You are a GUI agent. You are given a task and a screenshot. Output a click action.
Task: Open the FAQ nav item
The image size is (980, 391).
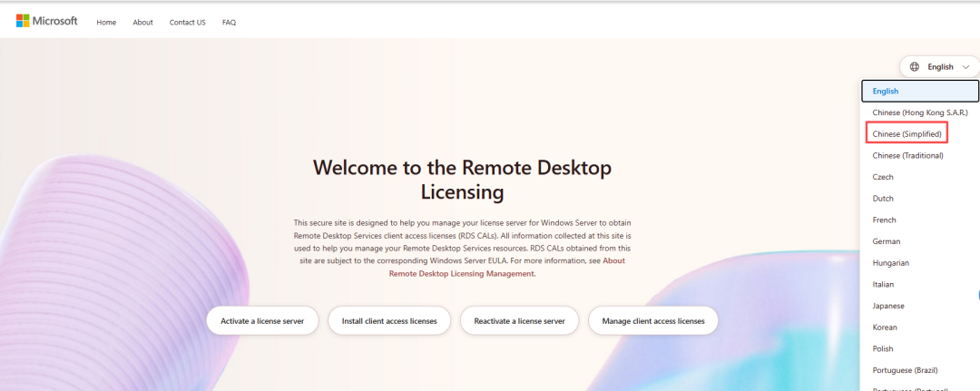tap(230, 23)
